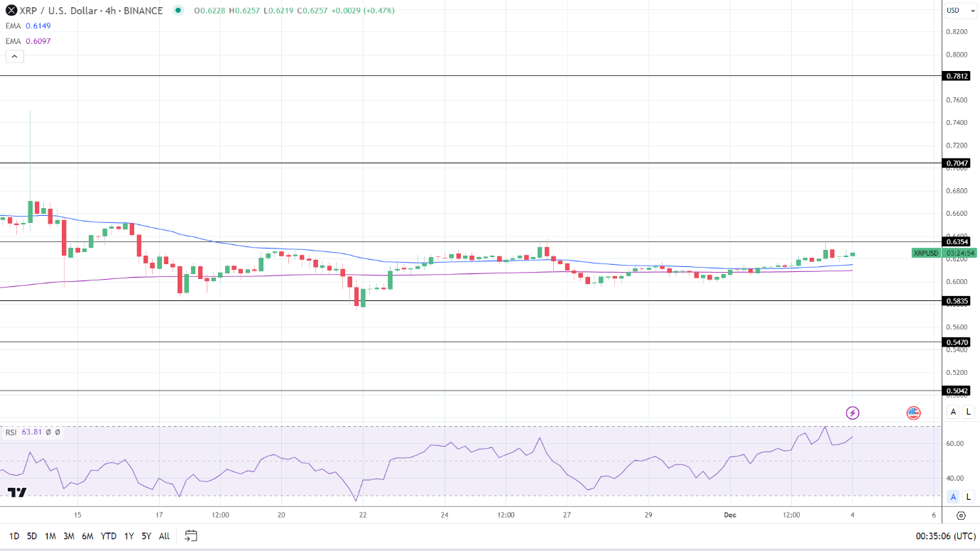The image size is (980, 551).
Task: Open the USD currency dropdown
Action: click(961, 11)
